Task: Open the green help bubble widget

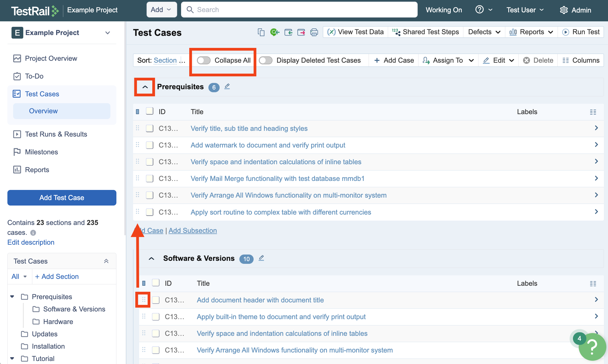Action: (x=592, y=347)
